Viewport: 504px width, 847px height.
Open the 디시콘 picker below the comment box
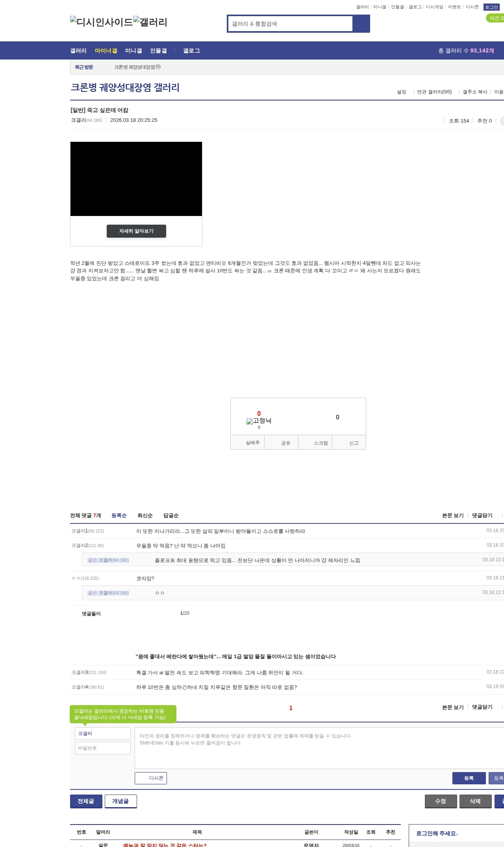coord(151,778)
